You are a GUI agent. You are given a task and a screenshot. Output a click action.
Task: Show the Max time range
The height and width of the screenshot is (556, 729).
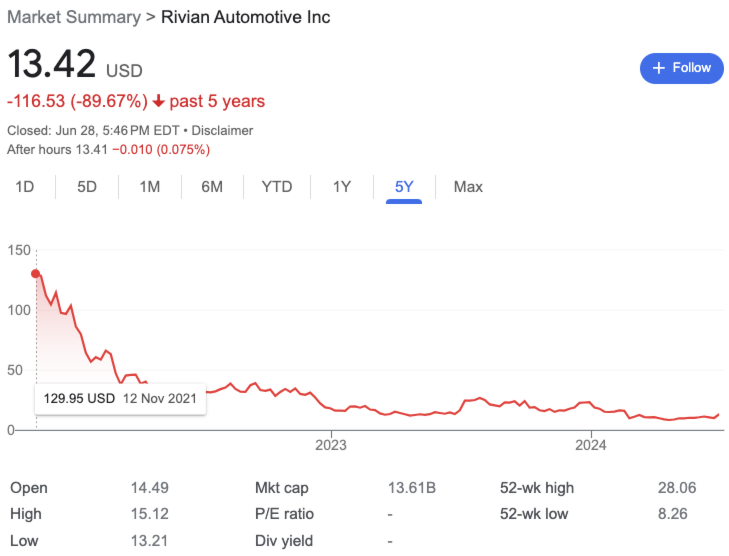(x=468, y=187)
